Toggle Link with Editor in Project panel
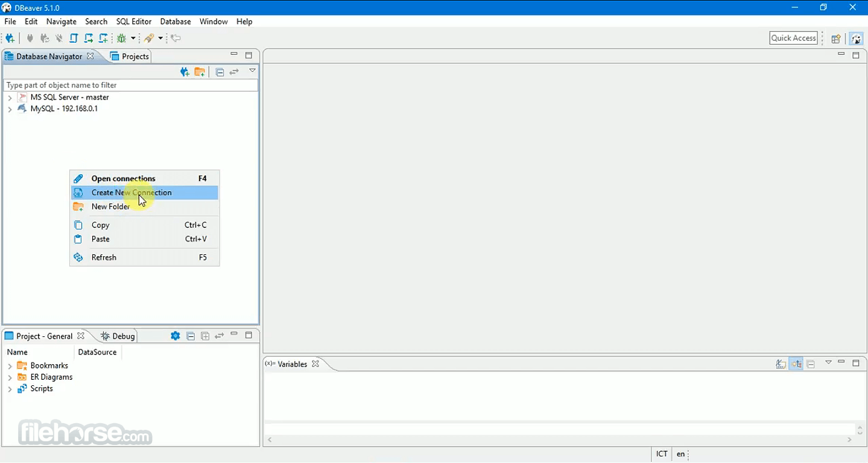 click(x=220, y=336)
